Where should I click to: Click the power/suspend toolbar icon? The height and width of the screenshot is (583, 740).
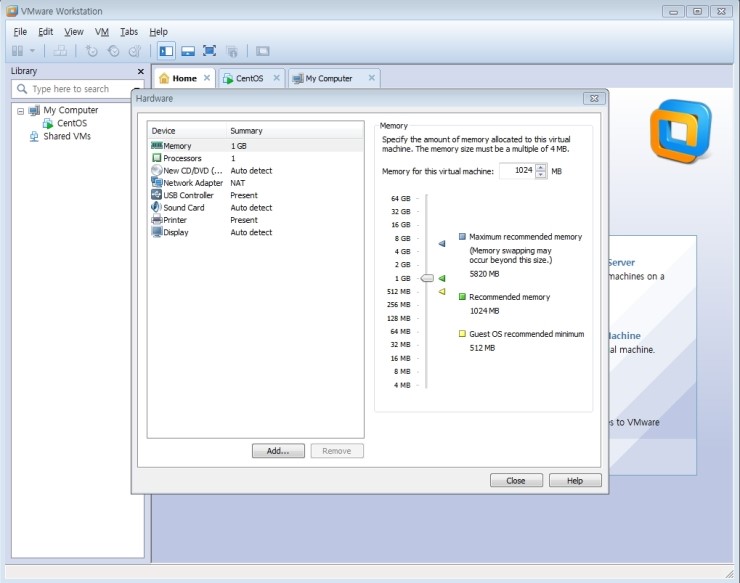[17, 51]
